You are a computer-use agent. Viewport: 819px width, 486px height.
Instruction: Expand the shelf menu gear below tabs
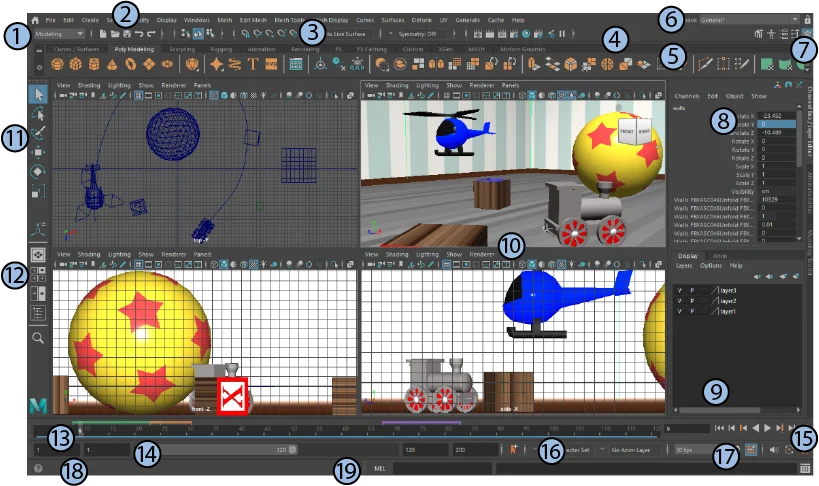coord(39,67)
